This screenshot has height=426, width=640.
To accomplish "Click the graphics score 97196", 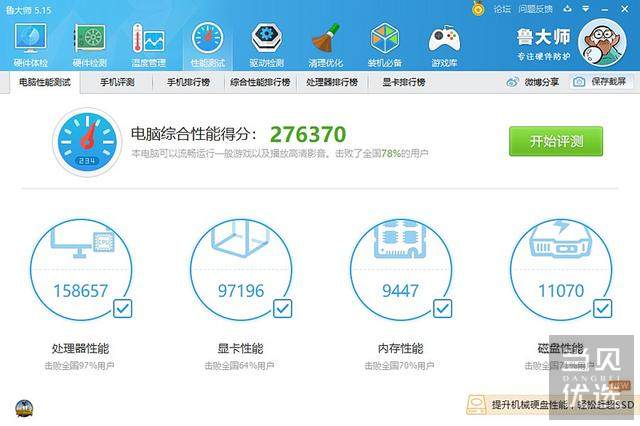I will [x=241, y=291].
